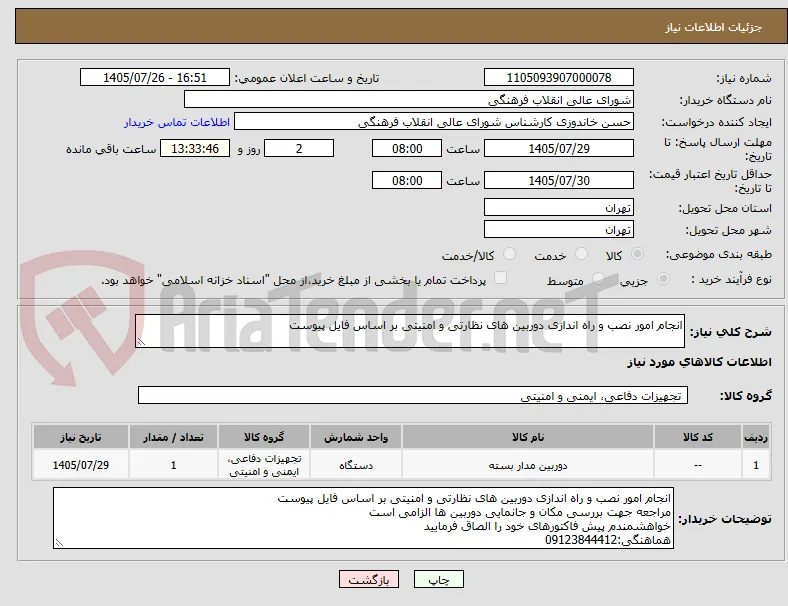Select the خدمت radio button
Viewport: 788px width, 606px height.
[x=581, y=254]
